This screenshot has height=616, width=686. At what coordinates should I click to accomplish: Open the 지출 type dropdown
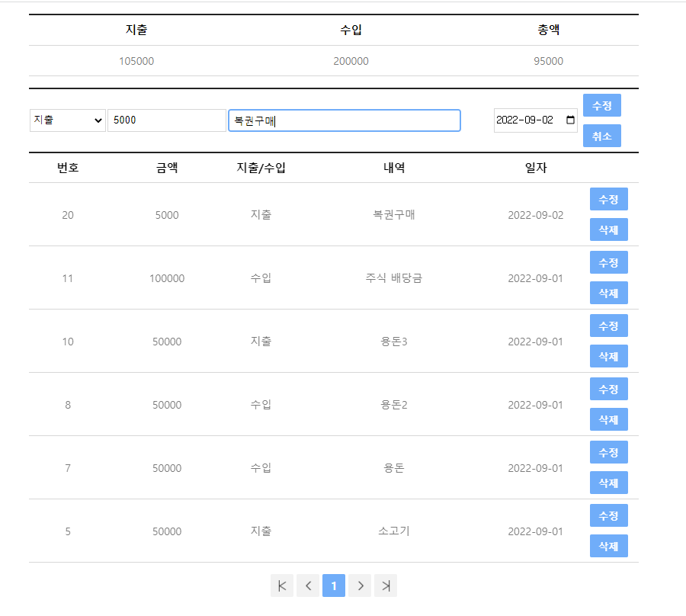pos(68,120)
